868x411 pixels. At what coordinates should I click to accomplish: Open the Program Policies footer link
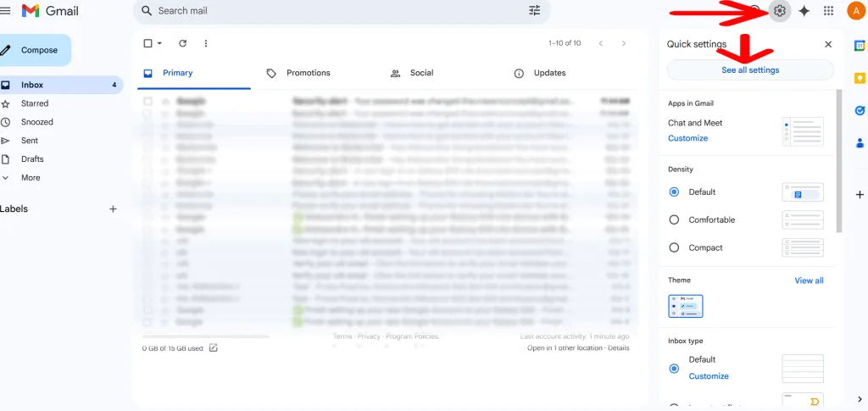coord(412,336)
